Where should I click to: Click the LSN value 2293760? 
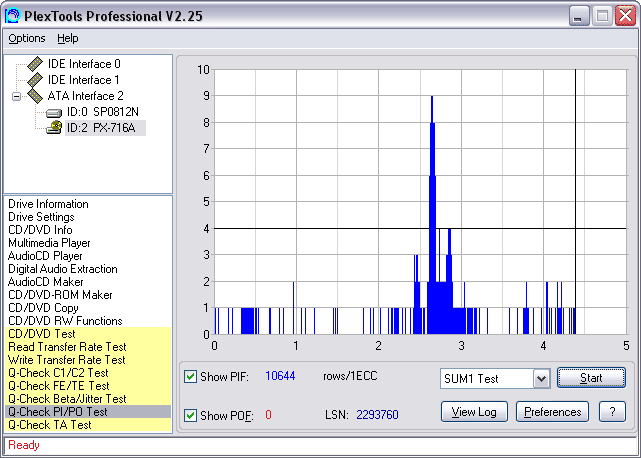377,415
